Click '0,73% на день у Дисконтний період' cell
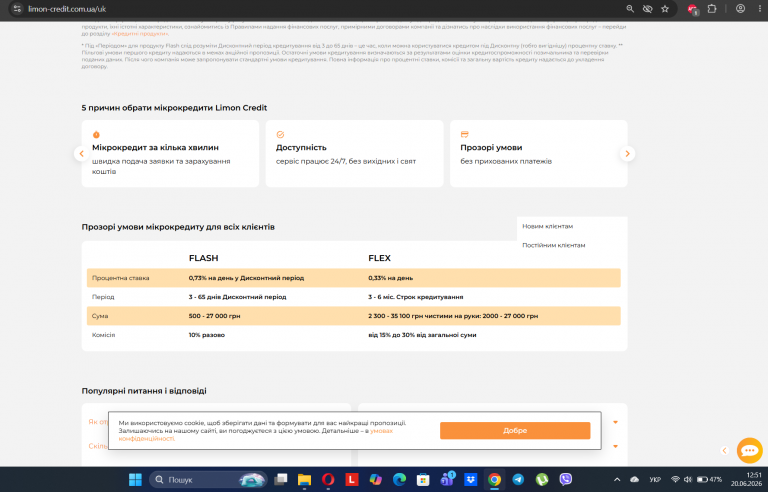Screen dimensions: 768x492 coord(246,278)
